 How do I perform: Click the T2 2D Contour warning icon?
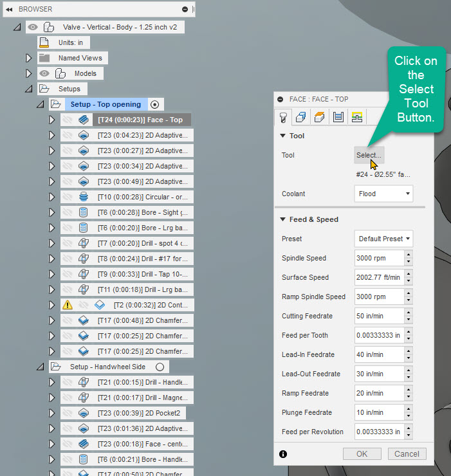click(x=68, y=305)
